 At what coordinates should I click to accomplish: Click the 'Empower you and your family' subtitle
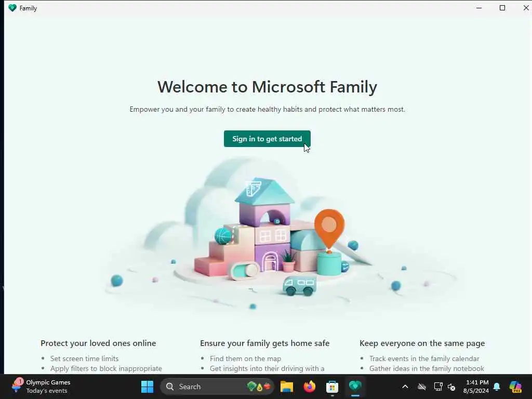(x=268, y=109)
